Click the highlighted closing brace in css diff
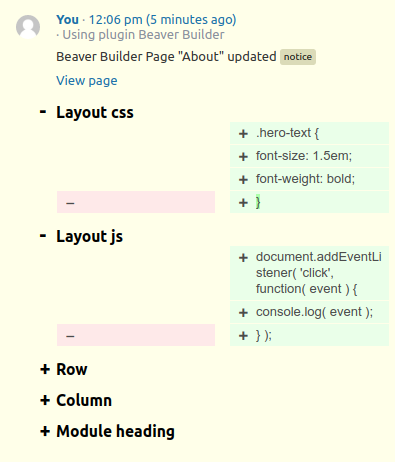Viewport: 395px width, 462px height. tap(258, 202)
